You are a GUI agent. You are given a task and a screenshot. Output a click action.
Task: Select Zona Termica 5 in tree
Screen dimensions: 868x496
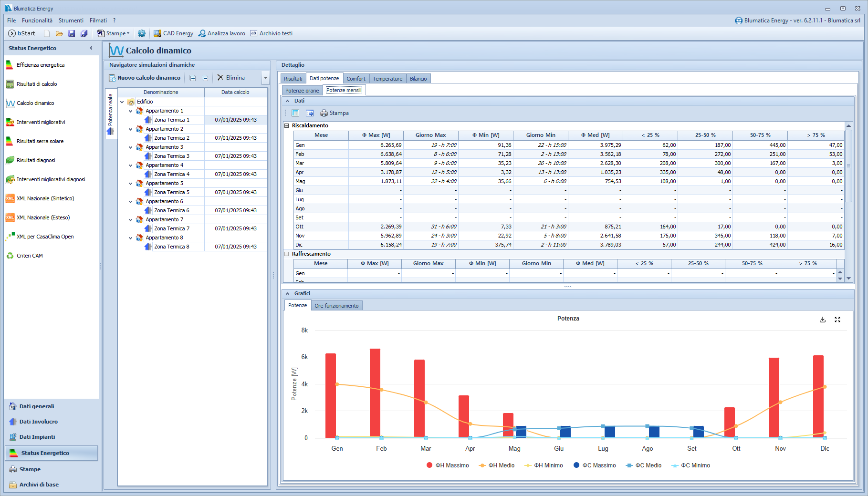[171, 192]
